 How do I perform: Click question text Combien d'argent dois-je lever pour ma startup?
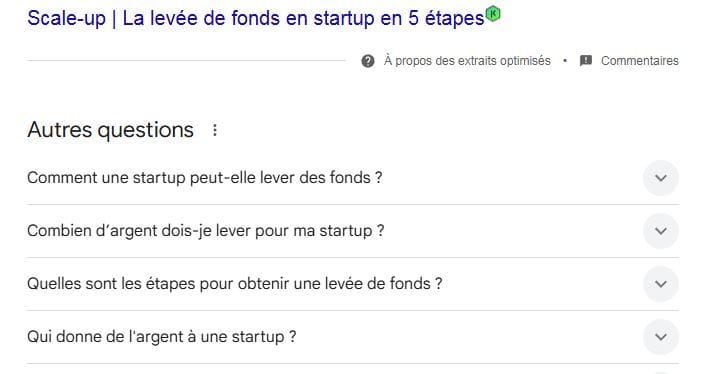tap(206, 231)
